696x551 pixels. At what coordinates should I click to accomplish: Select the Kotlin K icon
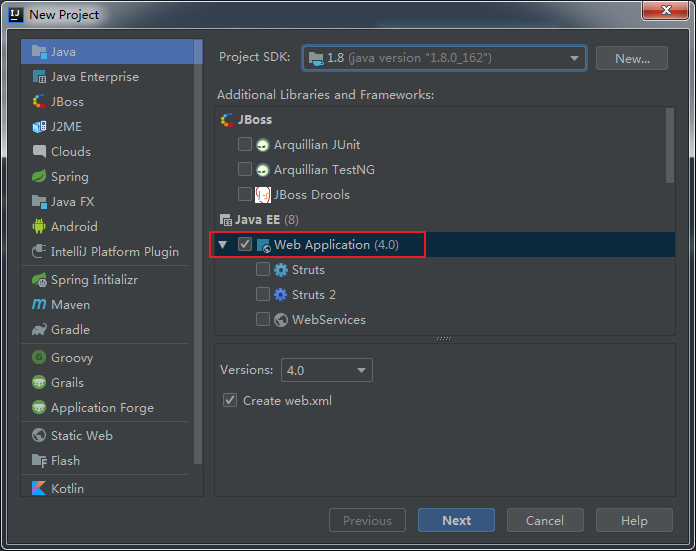39,488
